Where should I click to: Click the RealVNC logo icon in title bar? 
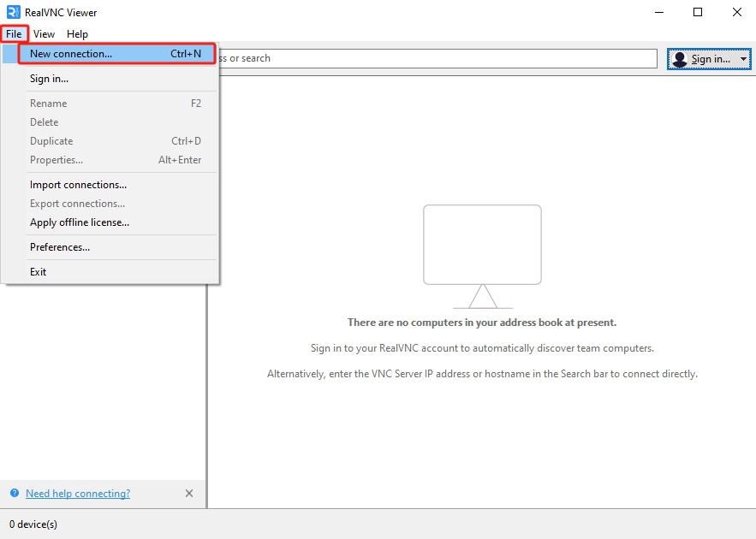pos(13,12)
